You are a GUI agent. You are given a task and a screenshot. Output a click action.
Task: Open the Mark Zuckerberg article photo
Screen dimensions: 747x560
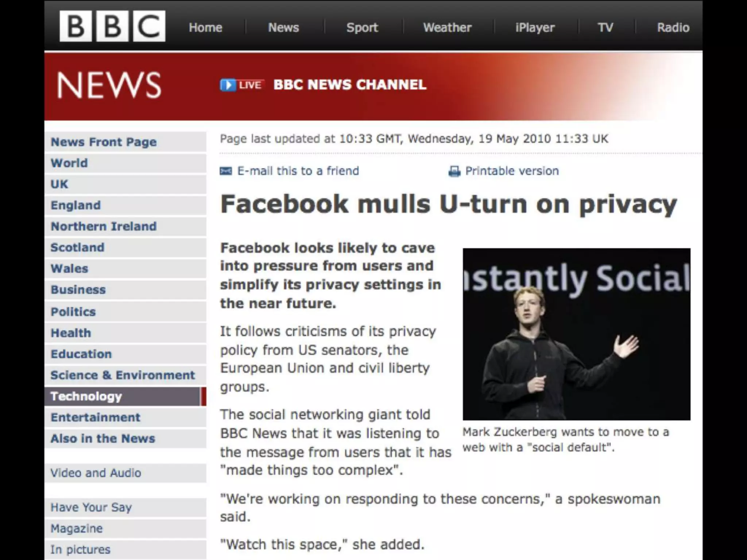576,334
